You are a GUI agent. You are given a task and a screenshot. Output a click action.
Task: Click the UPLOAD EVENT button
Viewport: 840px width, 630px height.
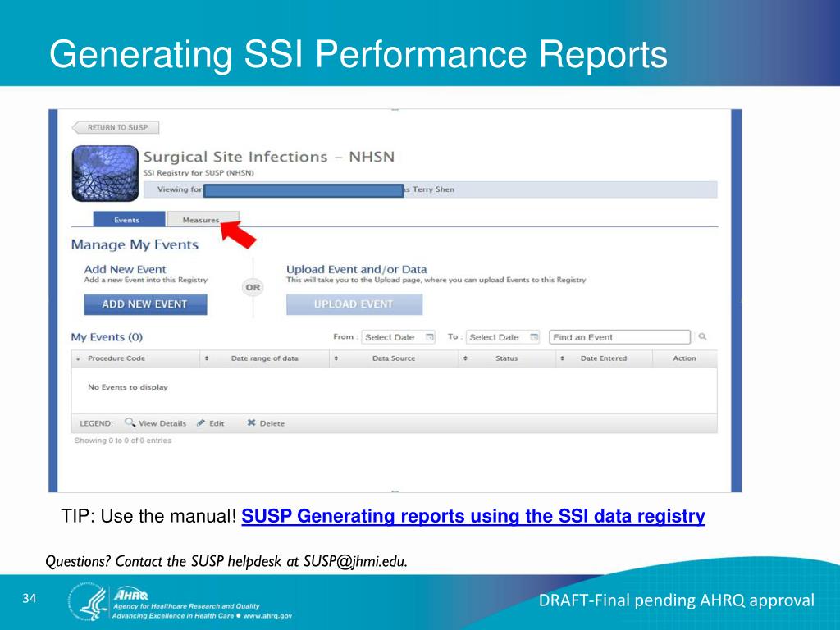click(x=354, y=304)
